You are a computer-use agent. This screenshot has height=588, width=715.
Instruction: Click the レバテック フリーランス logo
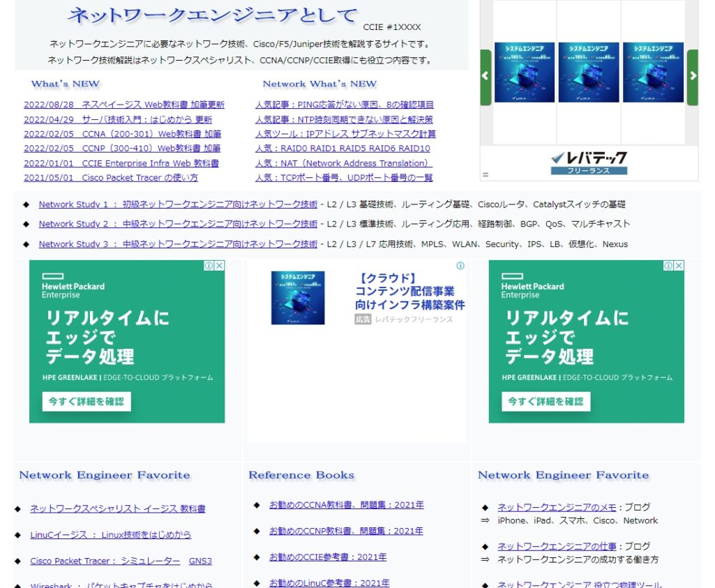(x=589, y=163)
